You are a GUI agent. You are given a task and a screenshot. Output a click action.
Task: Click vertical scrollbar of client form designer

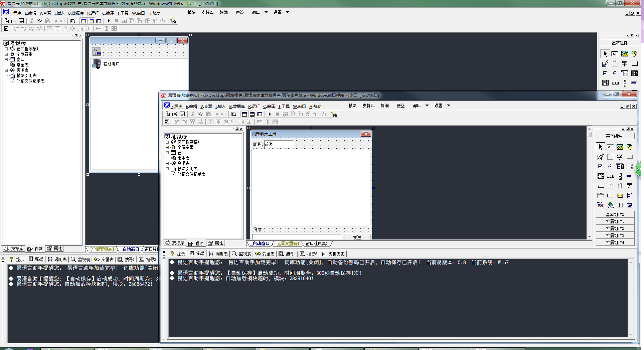pos(590,182)
